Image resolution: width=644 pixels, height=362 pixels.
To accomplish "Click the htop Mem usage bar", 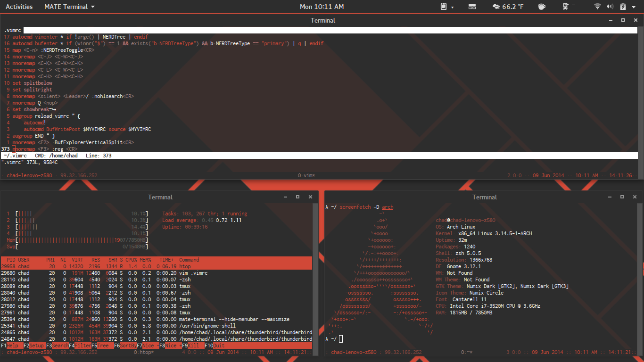I will 77,240.
